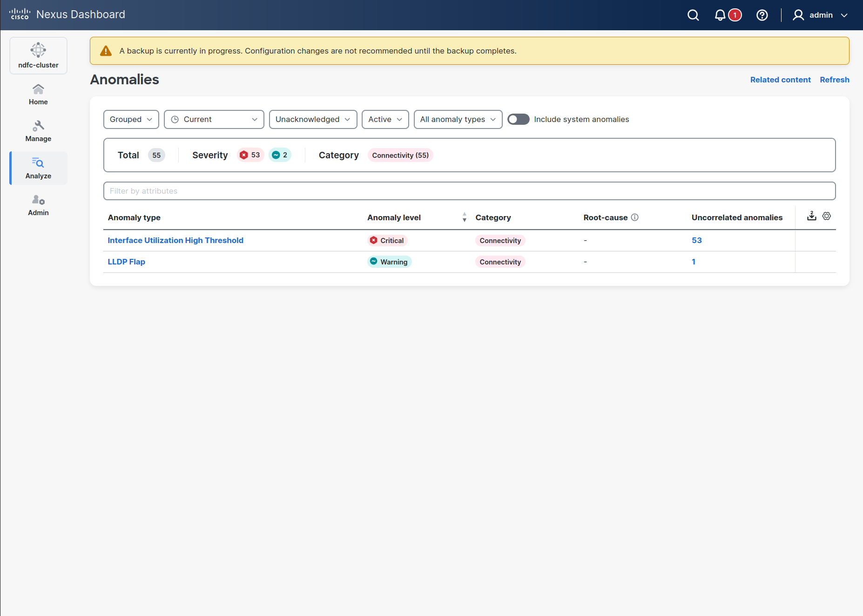Click the Warning level badge
This screenshot has height=616, width=863.
389,262
